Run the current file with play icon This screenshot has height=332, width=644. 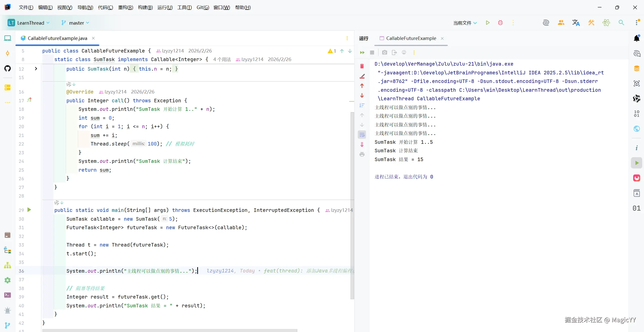[488, 23]
